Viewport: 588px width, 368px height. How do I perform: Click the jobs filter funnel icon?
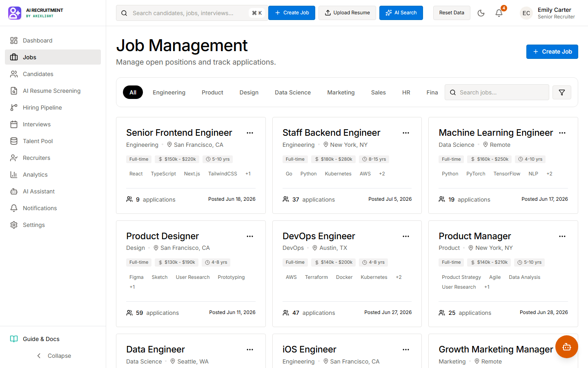(562, 92)
